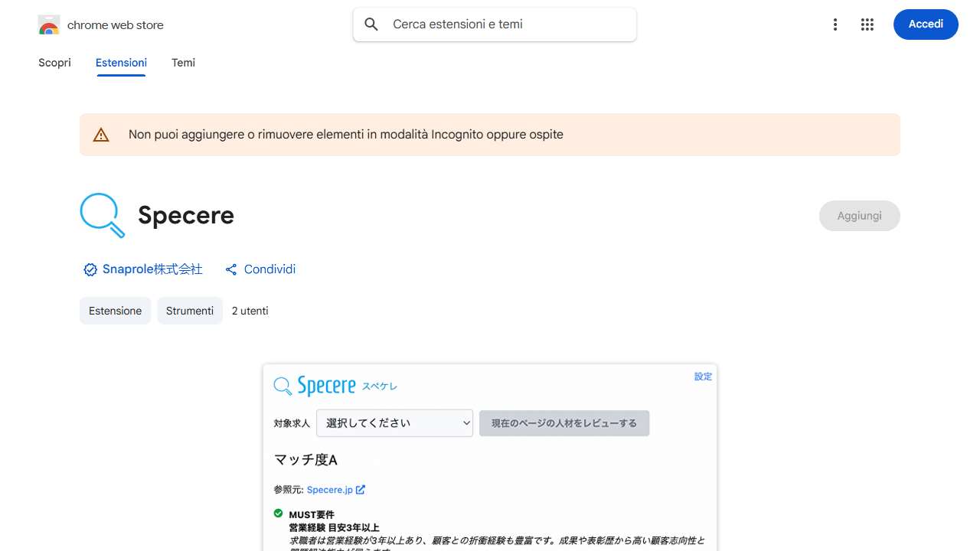Switch to the Scopri tab

54,63
